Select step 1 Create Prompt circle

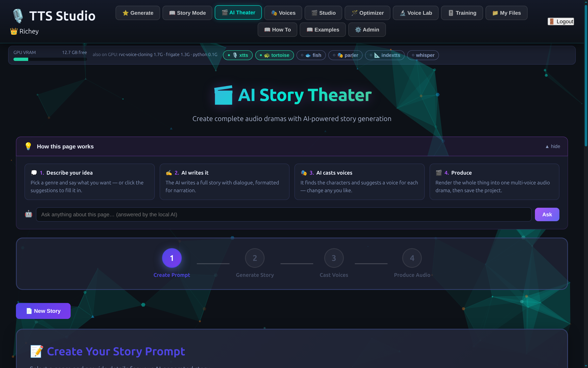(172, 258)
